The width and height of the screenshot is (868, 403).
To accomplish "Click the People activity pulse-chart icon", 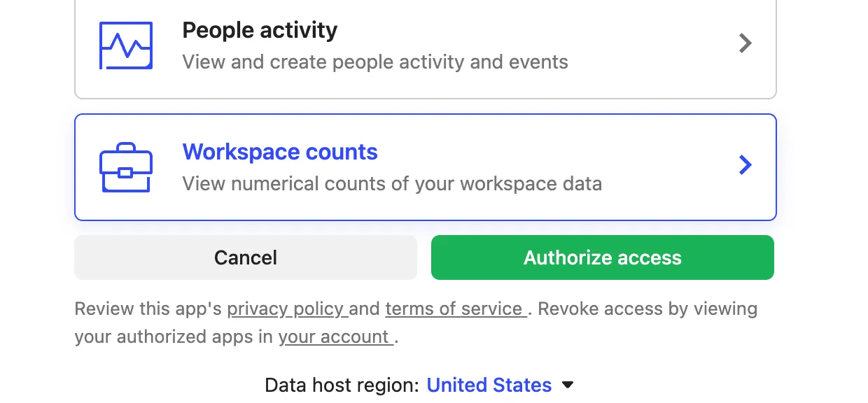I will (x=126, y=45).
